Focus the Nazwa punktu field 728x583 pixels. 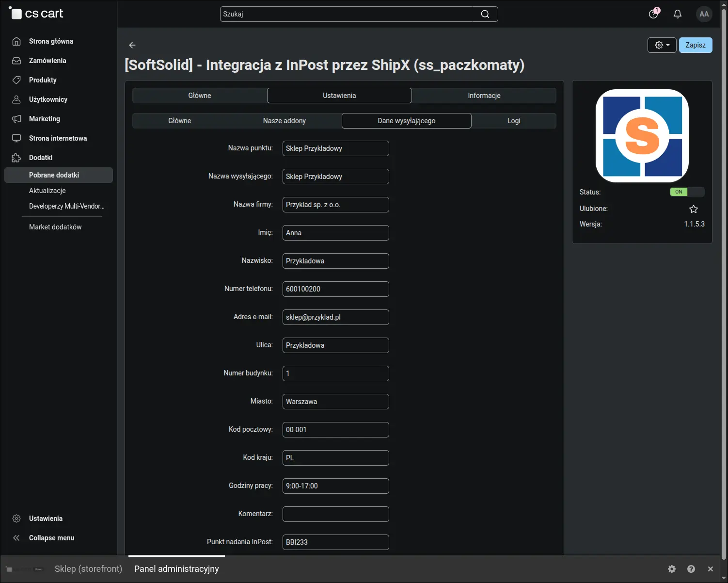click(336, 148)
